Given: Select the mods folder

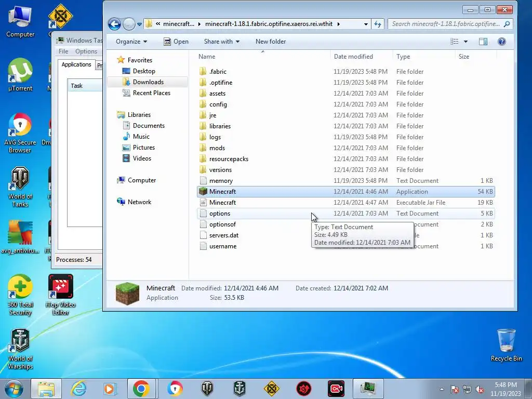Looking at the screenshot, I should (x=345, y=148).
